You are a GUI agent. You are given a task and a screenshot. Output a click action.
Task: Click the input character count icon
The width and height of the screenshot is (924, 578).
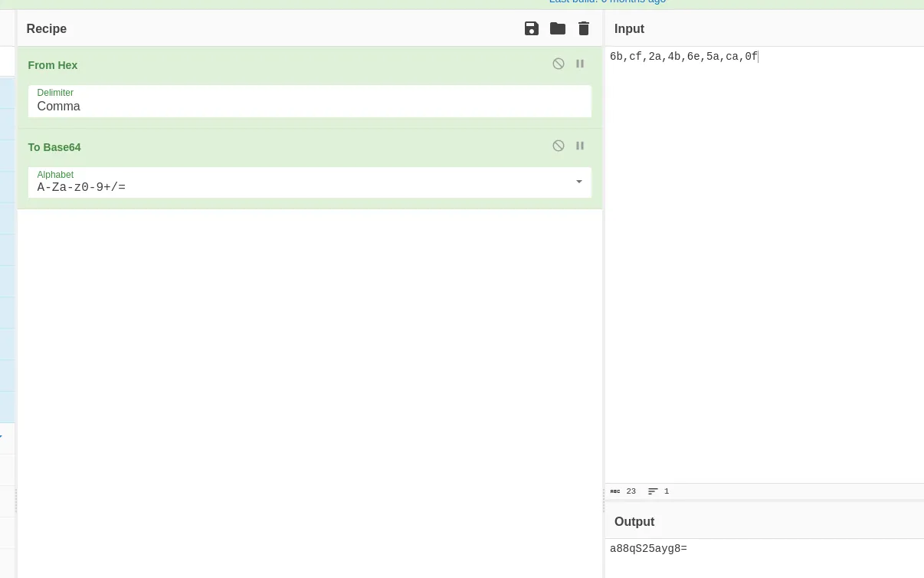pos(615,491)
